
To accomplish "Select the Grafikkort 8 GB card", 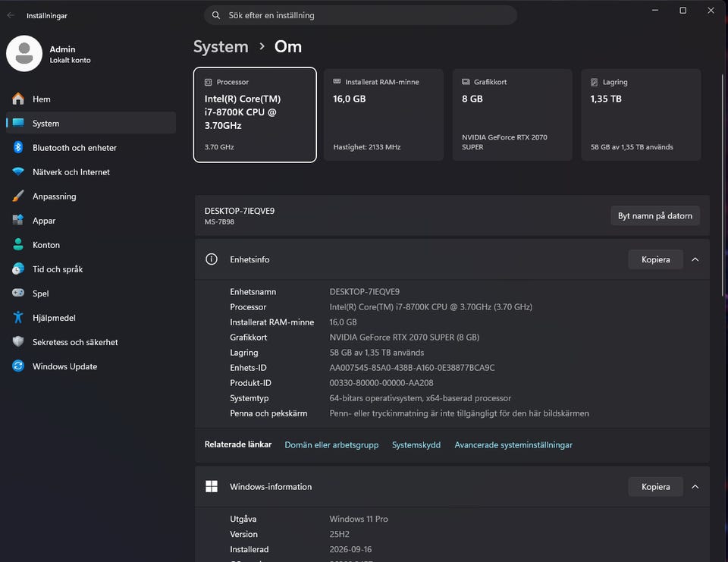I will 512,115.
